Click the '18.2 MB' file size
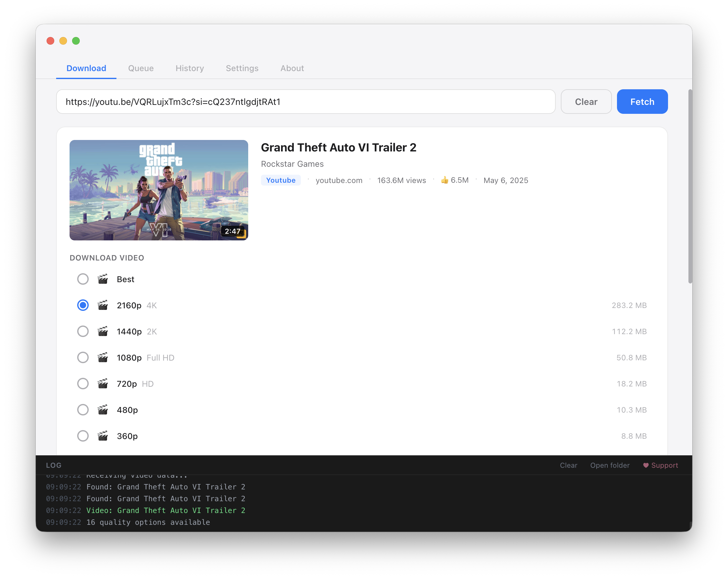This screenshot has width=728, height=579. [631, 384]
